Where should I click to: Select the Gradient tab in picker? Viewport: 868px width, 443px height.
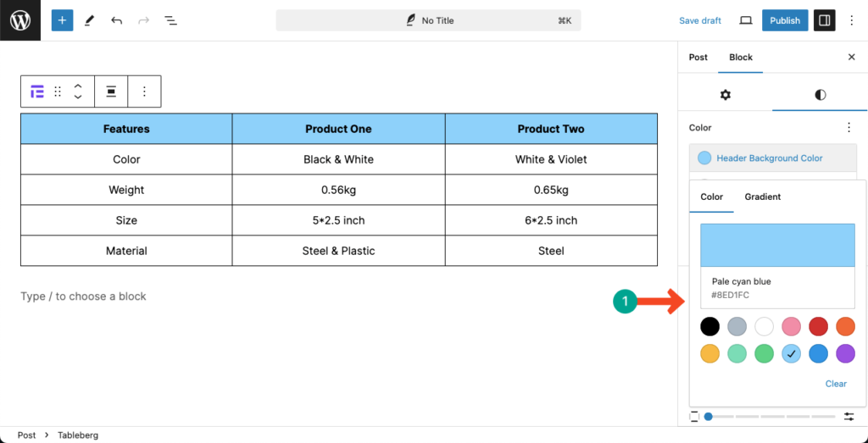(762, 197)
